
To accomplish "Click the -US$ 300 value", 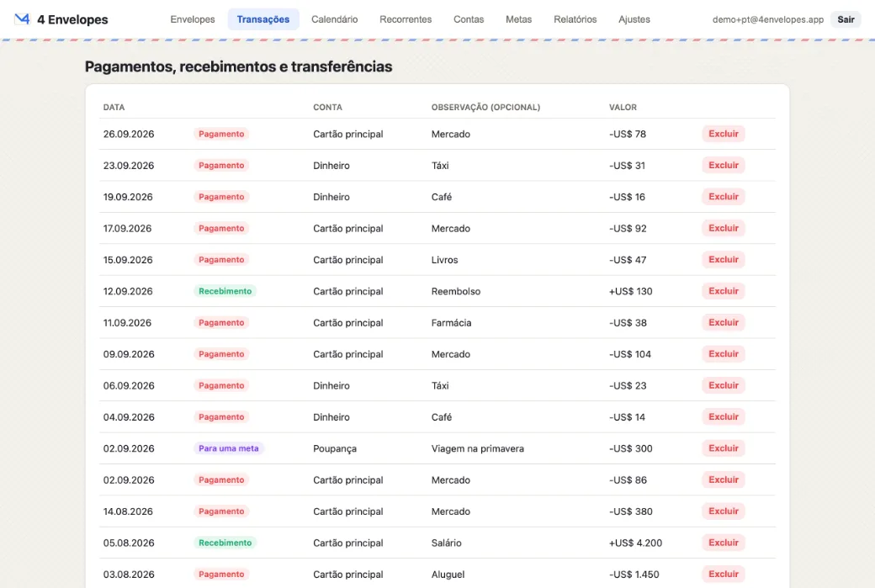I will (x=630, y=448).
